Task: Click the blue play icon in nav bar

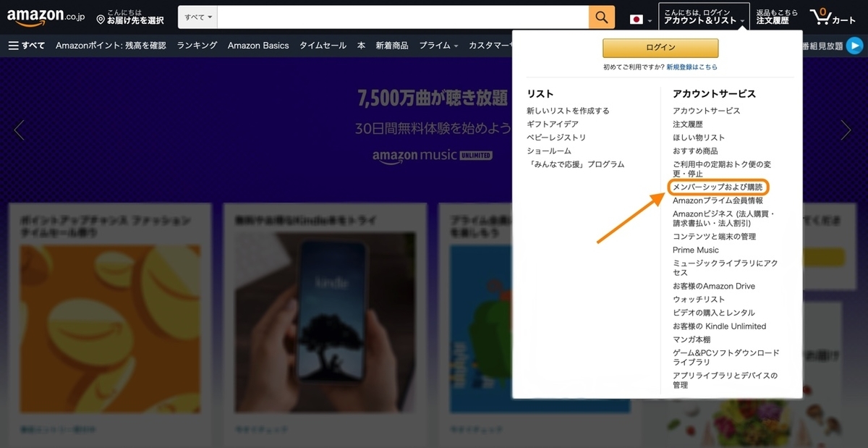Action: pos(855,46)
